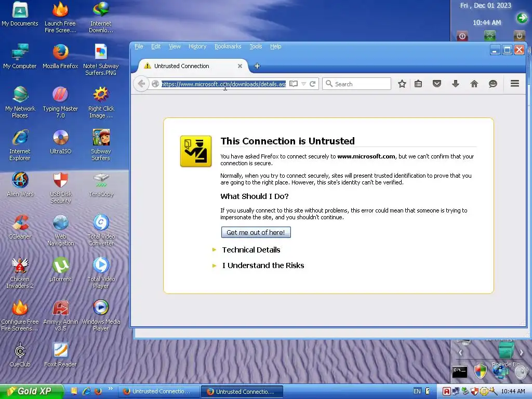Open the File menu
Viewport: 532px width, 399px height.
(139, 46)
